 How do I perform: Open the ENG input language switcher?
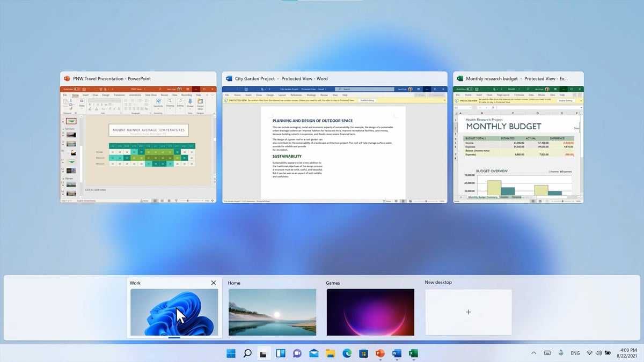pyautogui.click(x=575, y=353)
